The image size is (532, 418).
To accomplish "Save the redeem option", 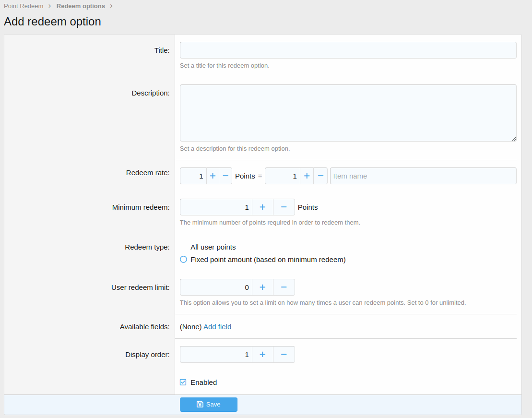I will tap(209, 405).
